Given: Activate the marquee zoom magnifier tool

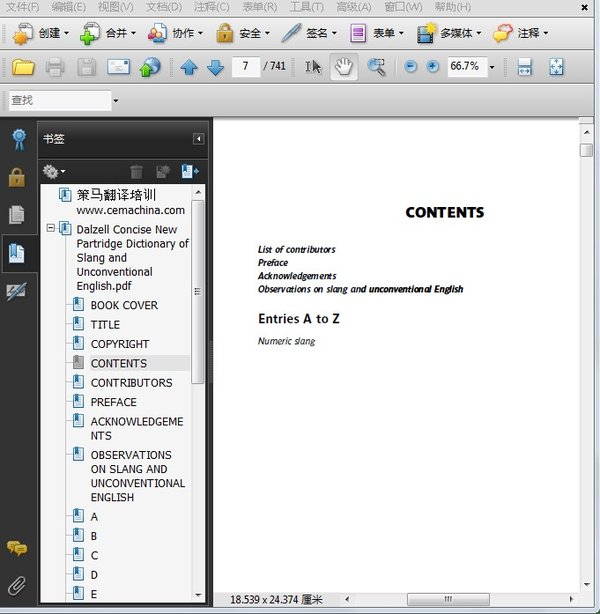Looking at the screenshot, I should pos(376,68).
